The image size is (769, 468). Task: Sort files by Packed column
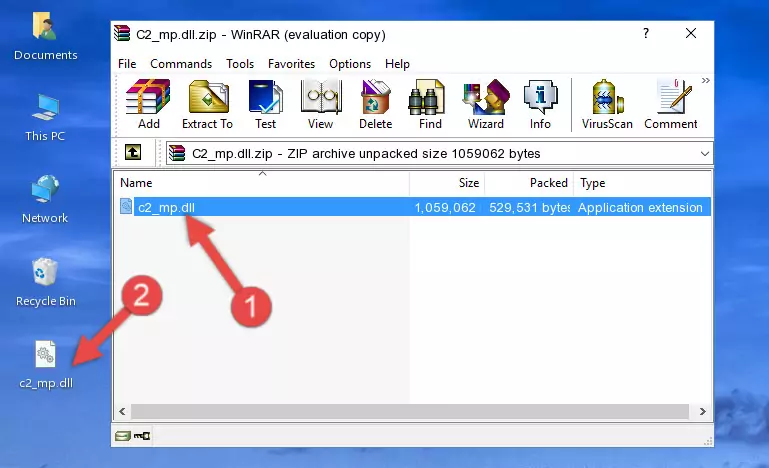tap(529, 183)
